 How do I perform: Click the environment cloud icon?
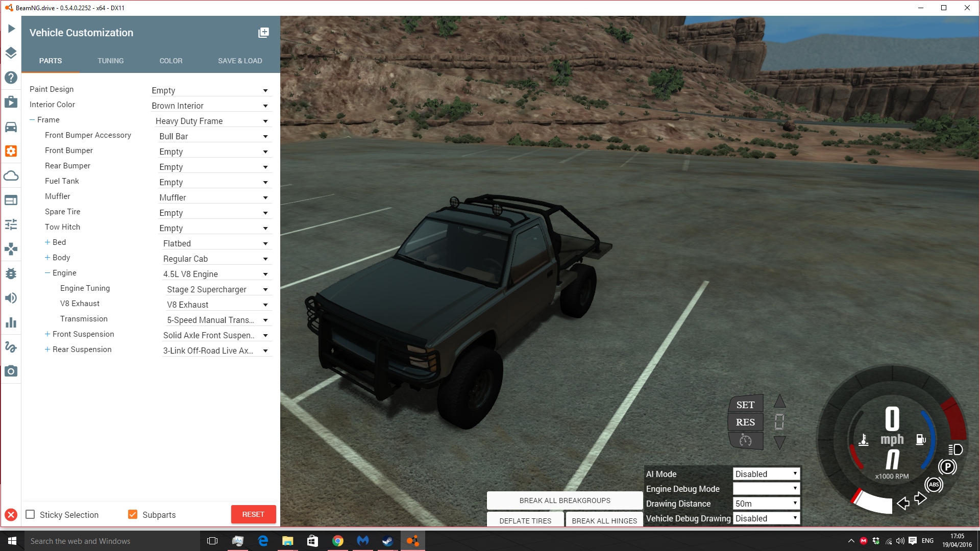coord(11,176)
